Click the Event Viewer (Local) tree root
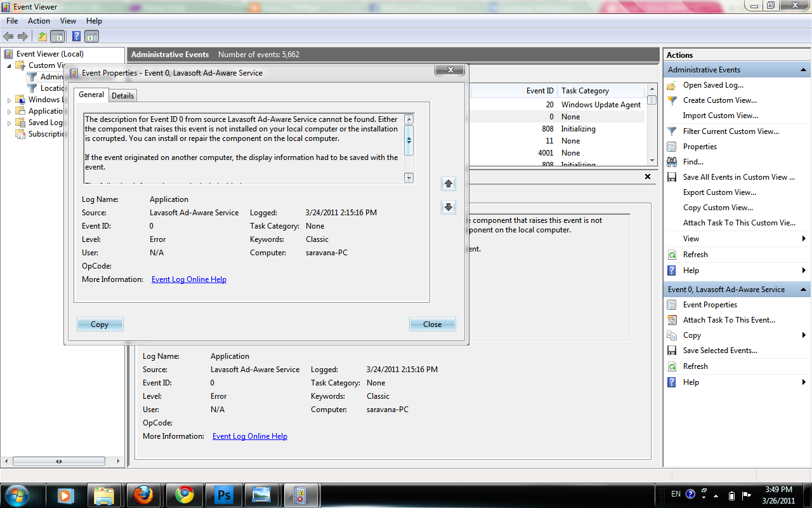 [x=50, y=54]
